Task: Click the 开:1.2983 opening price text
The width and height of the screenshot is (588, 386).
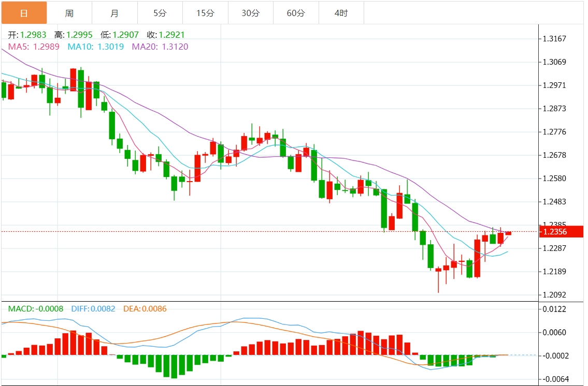Action: [27, 35]
